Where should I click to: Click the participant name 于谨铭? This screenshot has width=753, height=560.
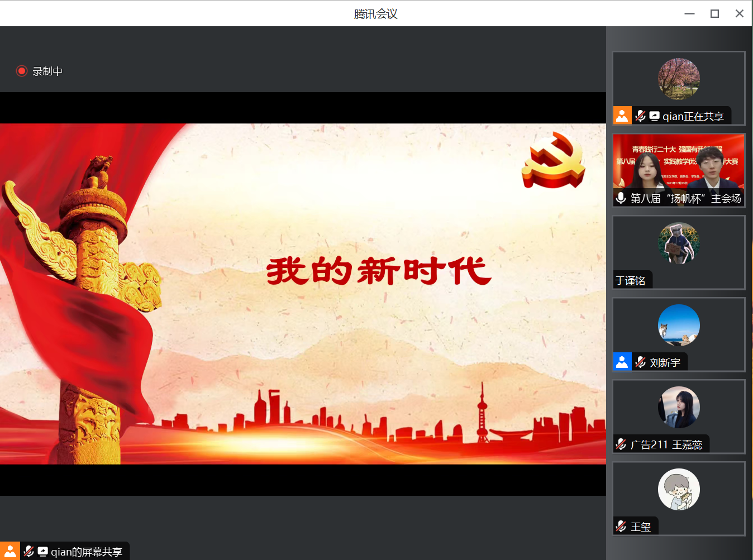(631, 280)
